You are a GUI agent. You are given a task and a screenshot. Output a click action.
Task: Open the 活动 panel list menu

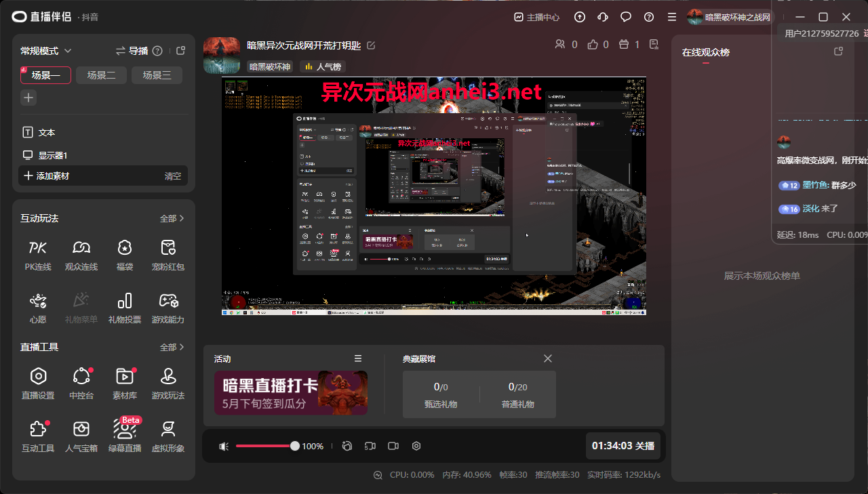pyautogui.click(x=358, y=358)
